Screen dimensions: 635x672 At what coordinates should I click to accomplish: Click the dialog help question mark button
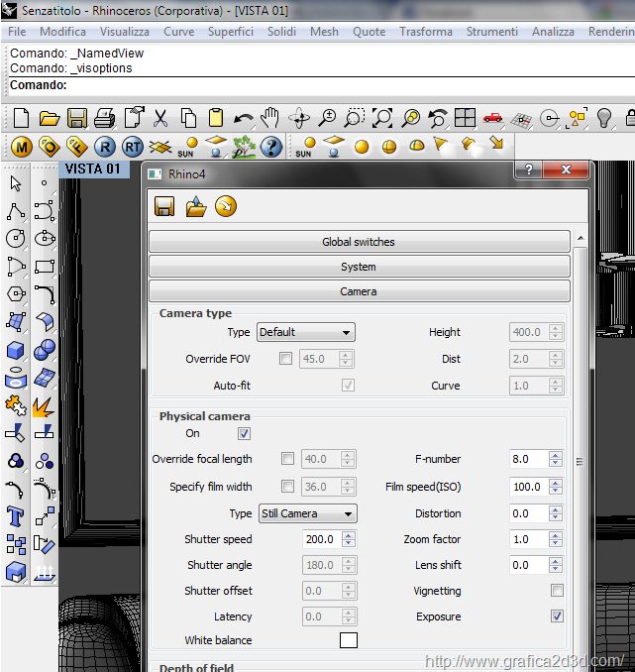pyautogui.click(x=529, y=169)
